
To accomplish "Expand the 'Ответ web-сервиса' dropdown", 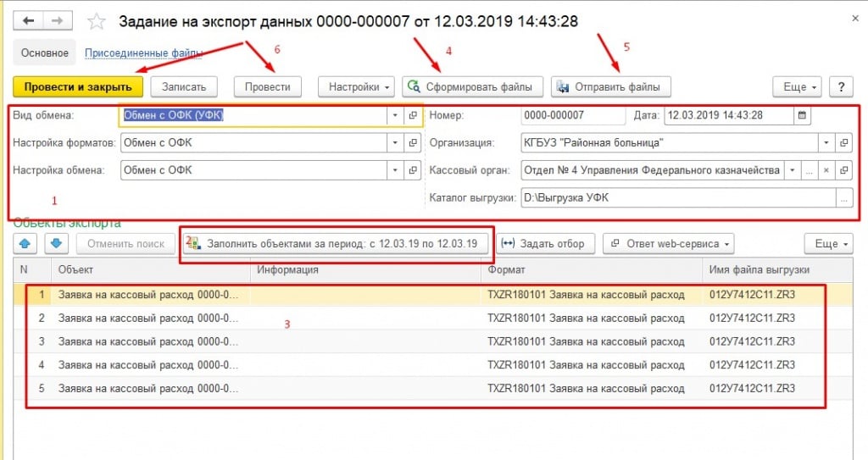I will [x=666, y=244].
